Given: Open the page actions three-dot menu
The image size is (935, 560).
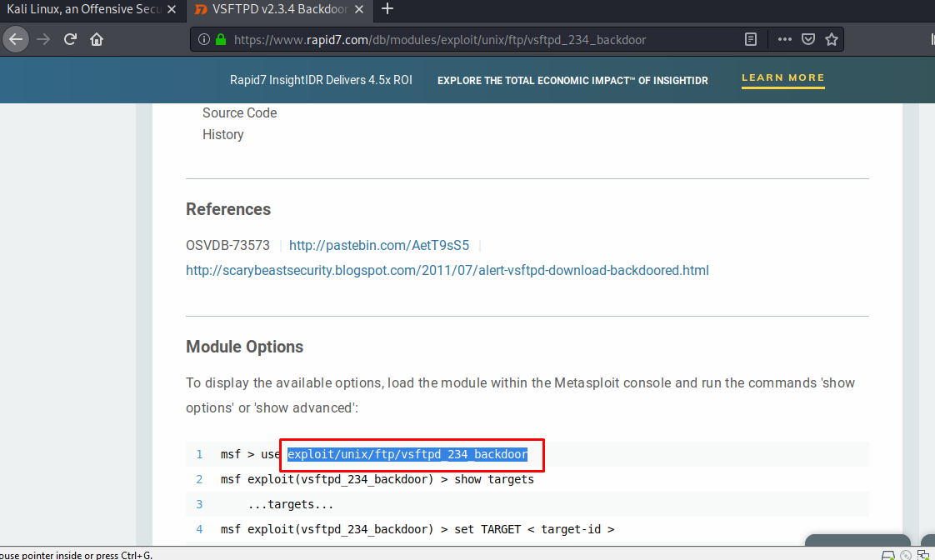Looking at the screenshot, I should [784, 39].
